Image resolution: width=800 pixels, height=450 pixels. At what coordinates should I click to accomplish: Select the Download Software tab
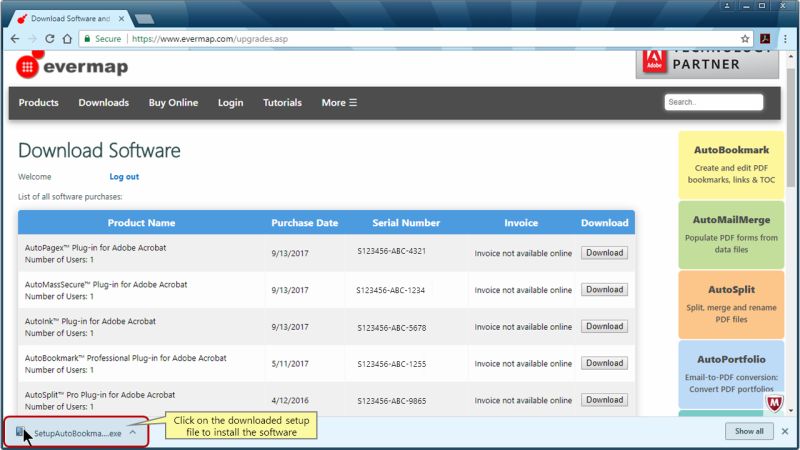coord(70,18)
